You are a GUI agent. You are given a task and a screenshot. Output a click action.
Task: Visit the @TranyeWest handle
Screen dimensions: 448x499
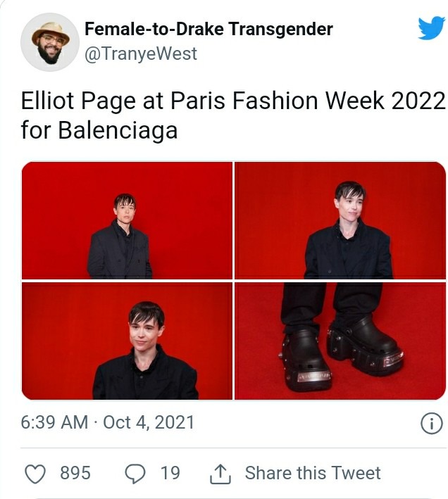[141, 53]
